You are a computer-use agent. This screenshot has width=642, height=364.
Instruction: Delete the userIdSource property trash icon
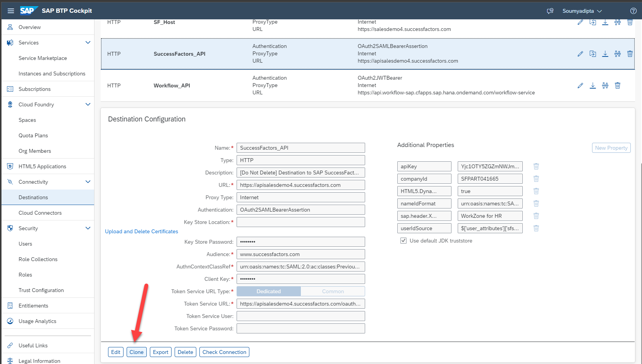[536, 228]
